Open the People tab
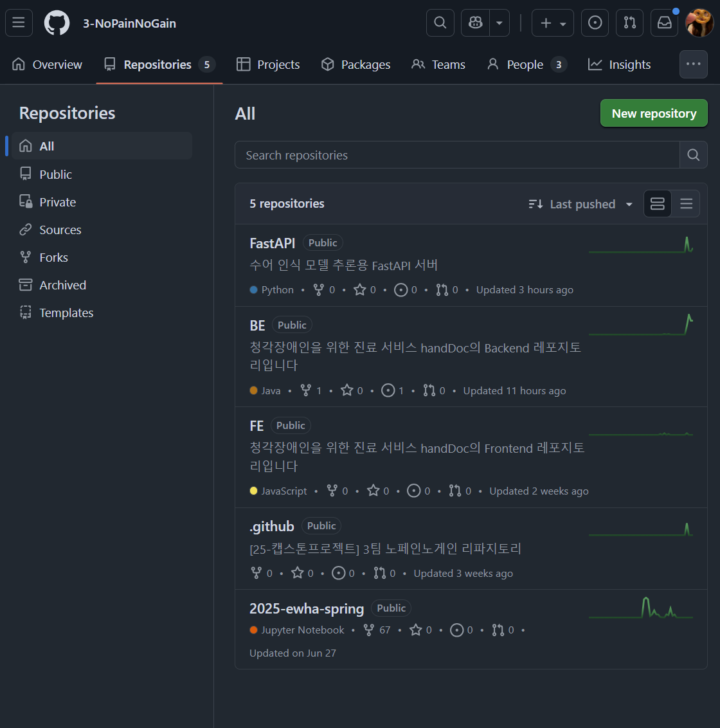The image size is (720, 728). tap(526, 64)
